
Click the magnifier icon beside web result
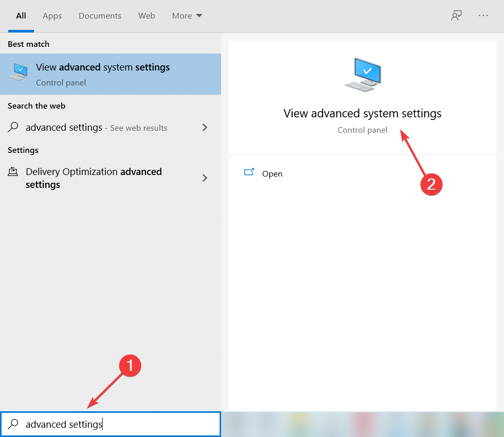(13, 127)
